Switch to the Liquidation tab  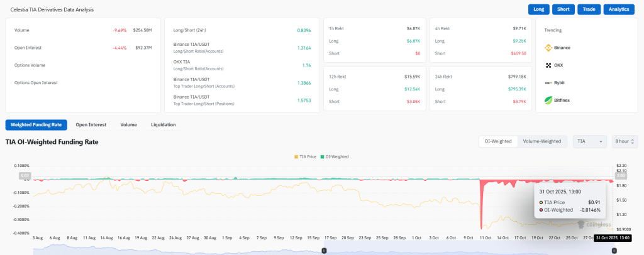point(164,125)
